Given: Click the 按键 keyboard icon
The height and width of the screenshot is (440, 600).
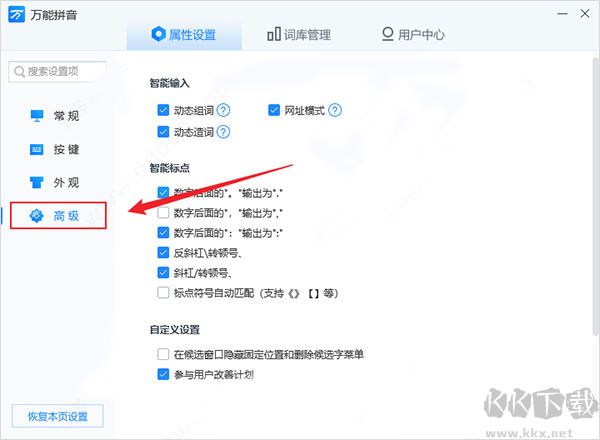Looking at the screenshot, I should [37, 149].
